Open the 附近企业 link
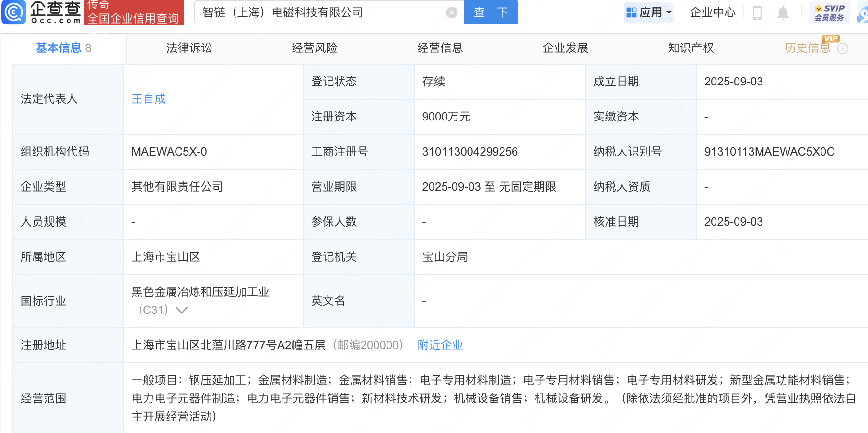The width and height of the screenshot is (868, 433). (440, 345)
